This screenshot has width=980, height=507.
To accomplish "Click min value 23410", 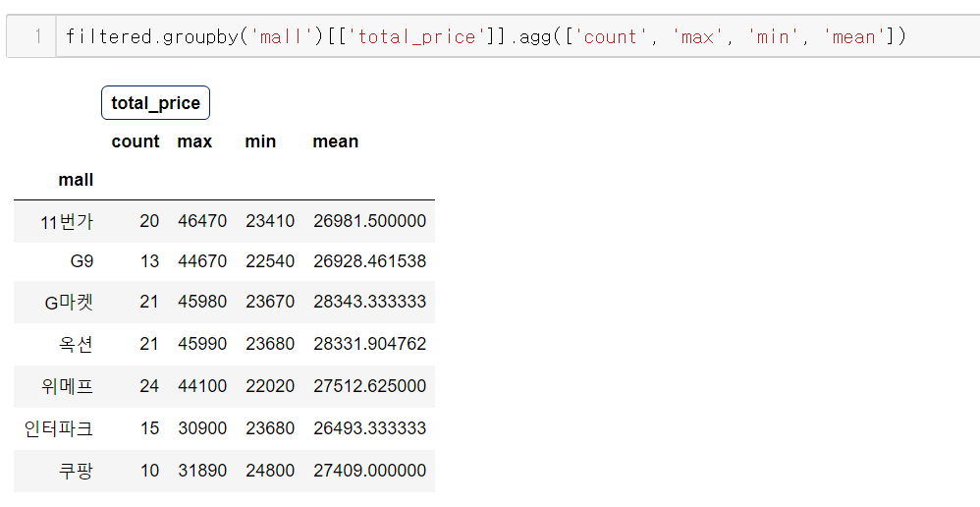I will pyautogui.click(x=270, y=221).
